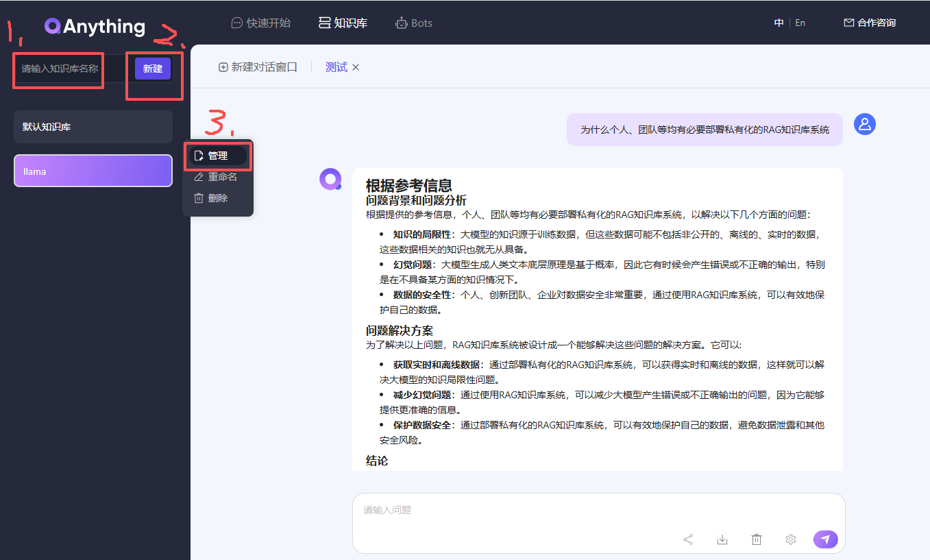Switch to the 知识库 tab
Viewport: 930px width, 560px height.
coord(343,23)
